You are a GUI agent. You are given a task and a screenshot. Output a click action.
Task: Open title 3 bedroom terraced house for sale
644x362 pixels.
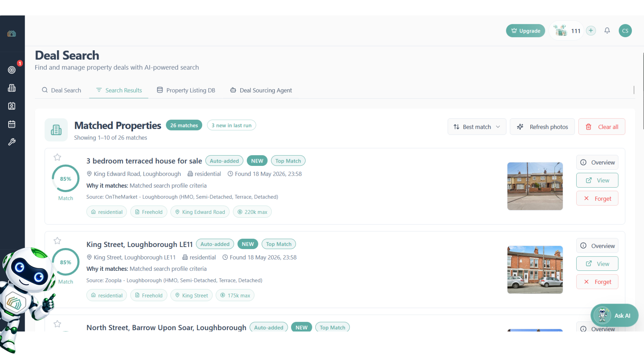144,161
